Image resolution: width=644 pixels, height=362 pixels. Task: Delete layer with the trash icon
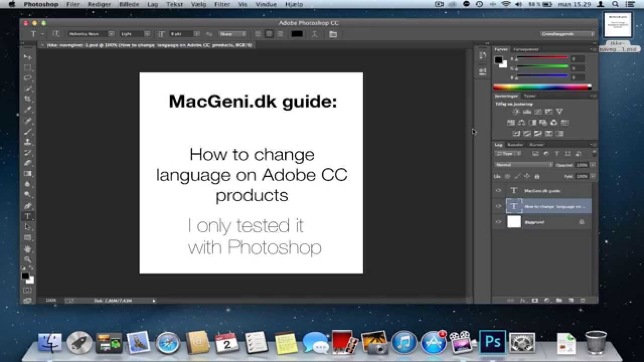click(x=583, y=300)
